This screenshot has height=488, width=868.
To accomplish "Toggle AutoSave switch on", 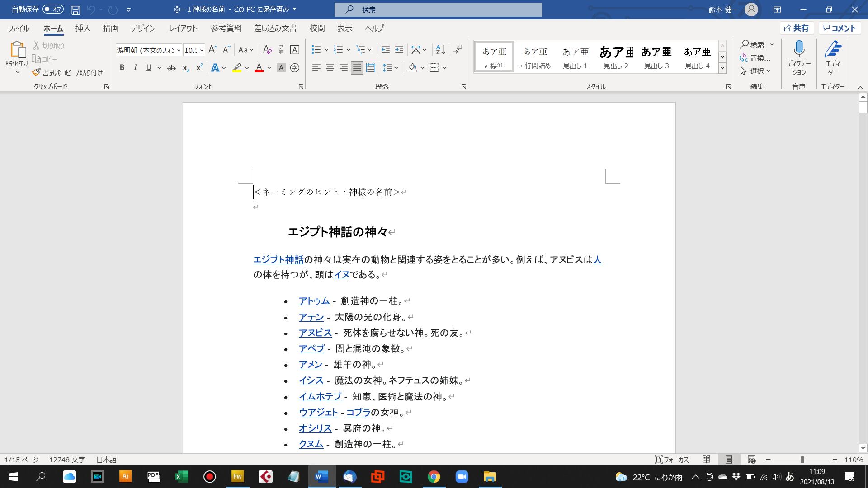I will pos(53,9).
